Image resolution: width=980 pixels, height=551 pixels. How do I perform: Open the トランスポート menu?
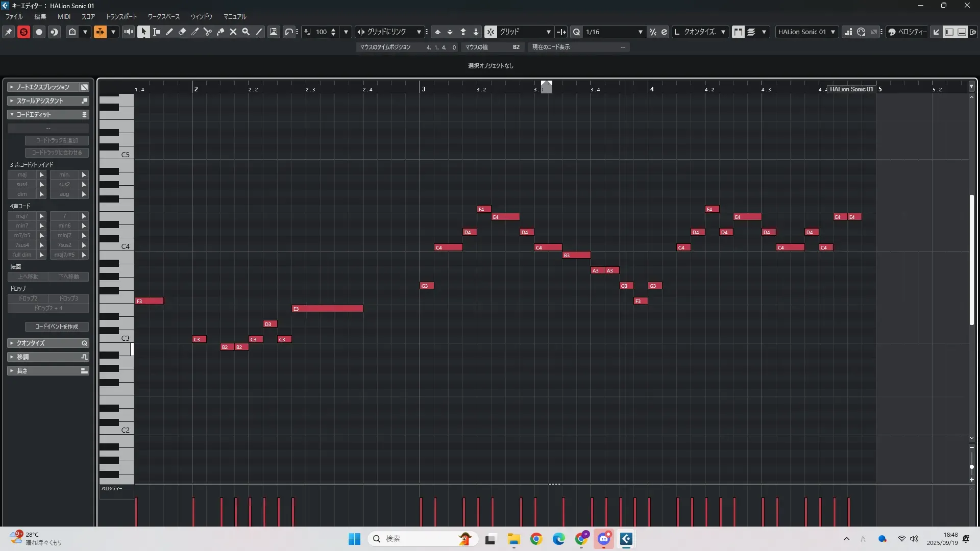pos(121,17)
